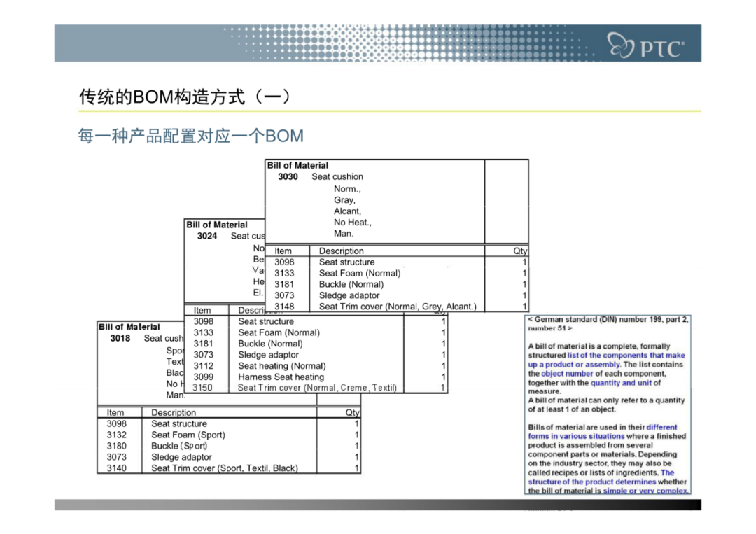Select 'Seat Trim cover (Normal, Creme, Textil)'
Image resolution: width=756 pixels, height=534 pixels.
click(317, 387)
